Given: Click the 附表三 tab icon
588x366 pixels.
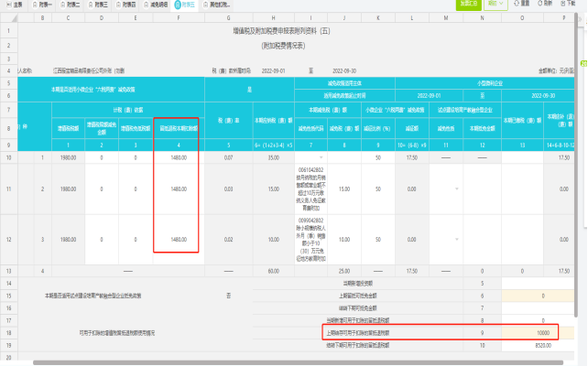Looking at the screenshot, I should coord(91,5).
